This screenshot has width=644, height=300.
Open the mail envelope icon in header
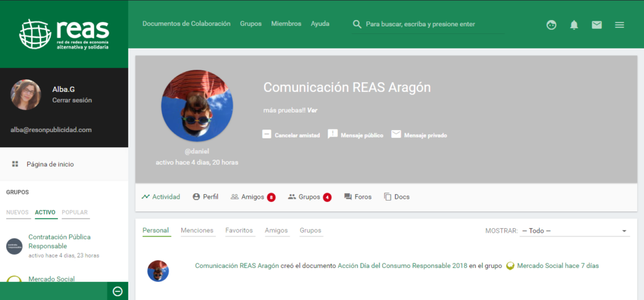click(596, 25)
